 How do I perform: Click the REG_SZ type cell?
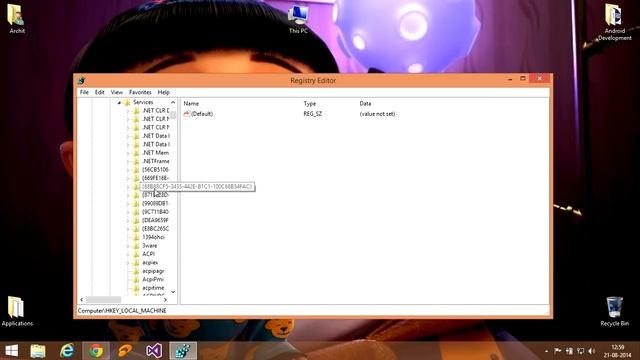pyautogui.click(x=313, y=114)
